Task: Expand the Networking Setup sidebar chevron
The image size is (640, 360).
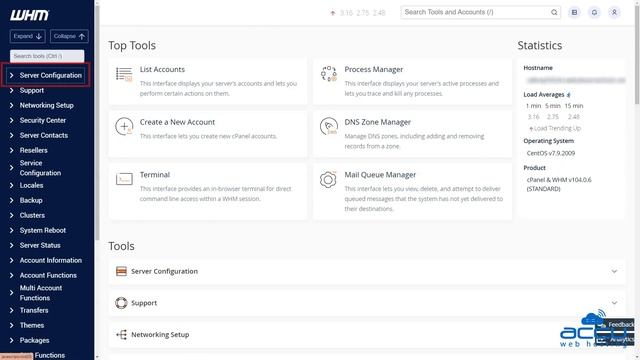Action: (x=11, y=105)
